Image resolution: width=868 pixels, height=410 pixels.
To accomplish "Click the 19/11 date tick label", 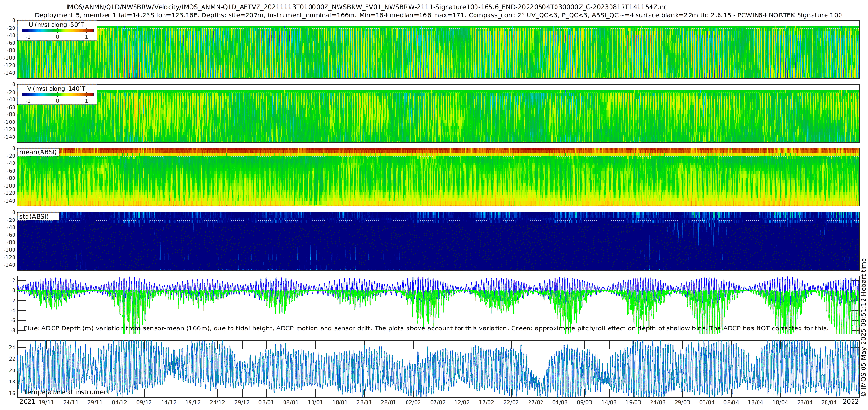I will [x=46, y=402].
